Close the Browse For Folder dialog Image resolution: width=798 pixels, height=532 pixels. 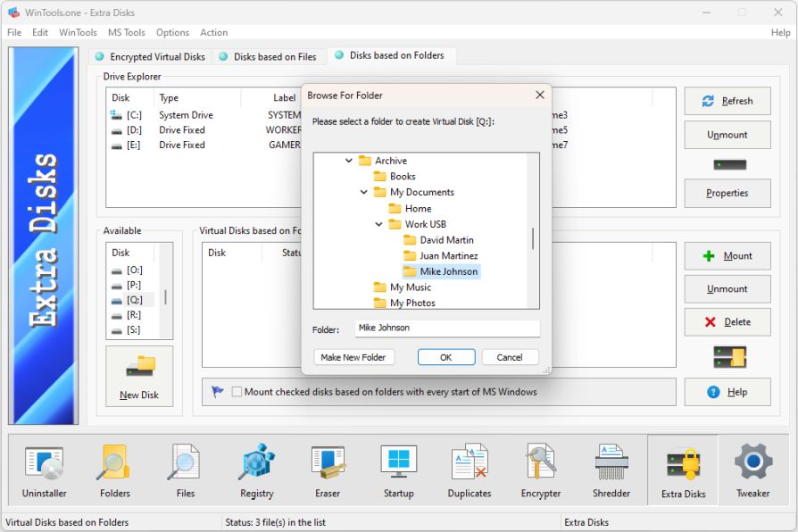[540, 95]
